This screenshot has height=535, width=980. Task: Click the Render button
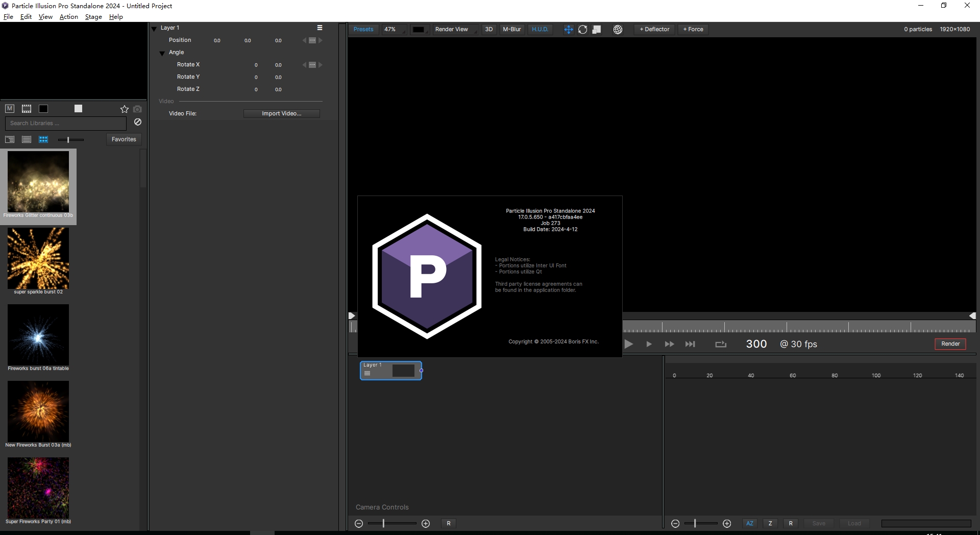950,344
